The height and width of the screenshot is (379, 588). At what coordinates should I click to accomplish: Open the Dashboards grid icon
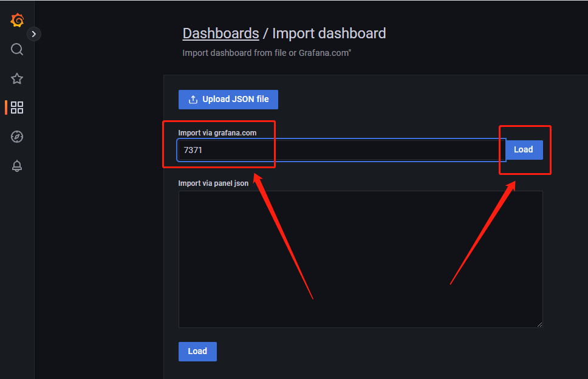pos(17,108)
